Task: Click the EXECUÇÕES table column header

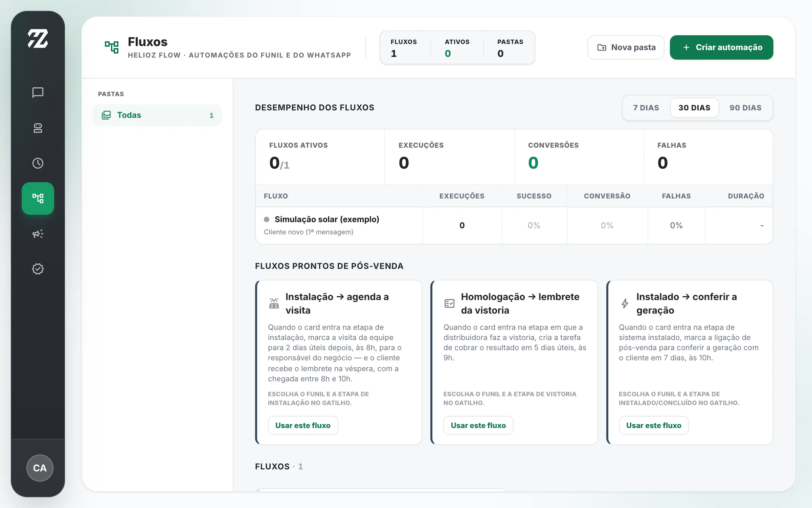Action: coord(462,196)
